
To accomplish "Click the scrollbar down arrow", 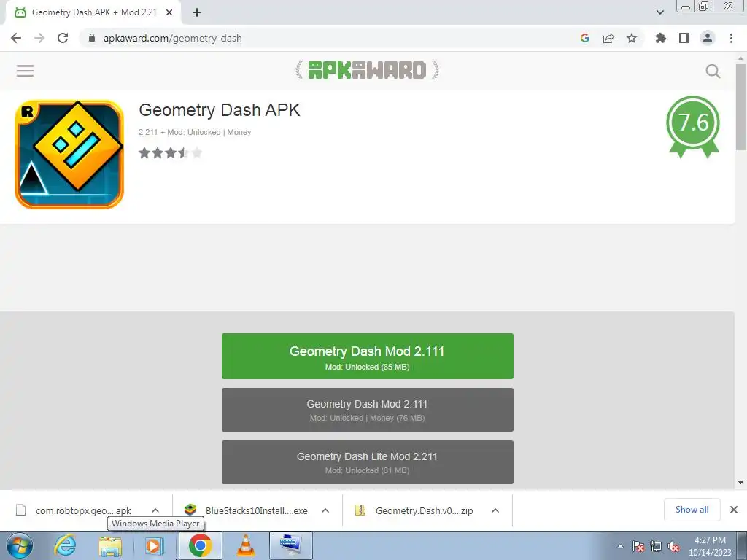I will (740, 483).
